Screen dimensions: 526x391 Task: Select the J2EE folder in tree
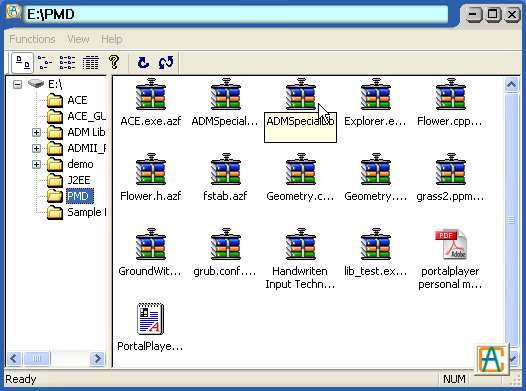point(79,180)
